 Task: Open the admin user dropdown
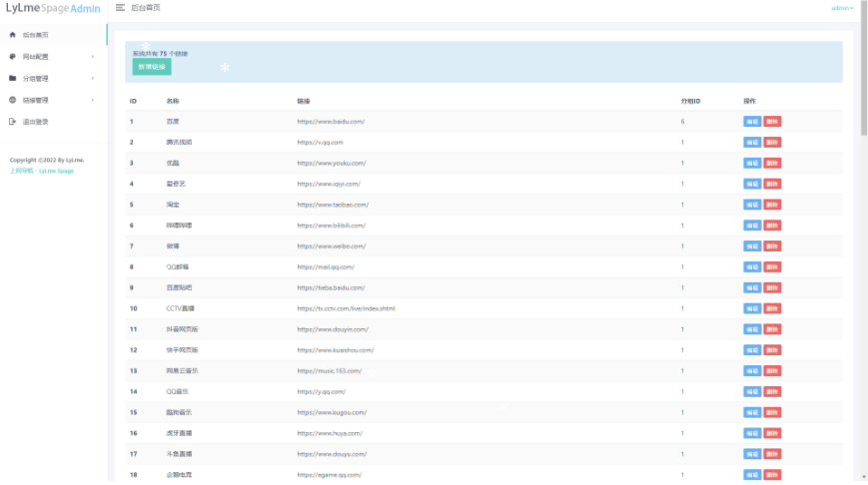click(x=842, y=8)
